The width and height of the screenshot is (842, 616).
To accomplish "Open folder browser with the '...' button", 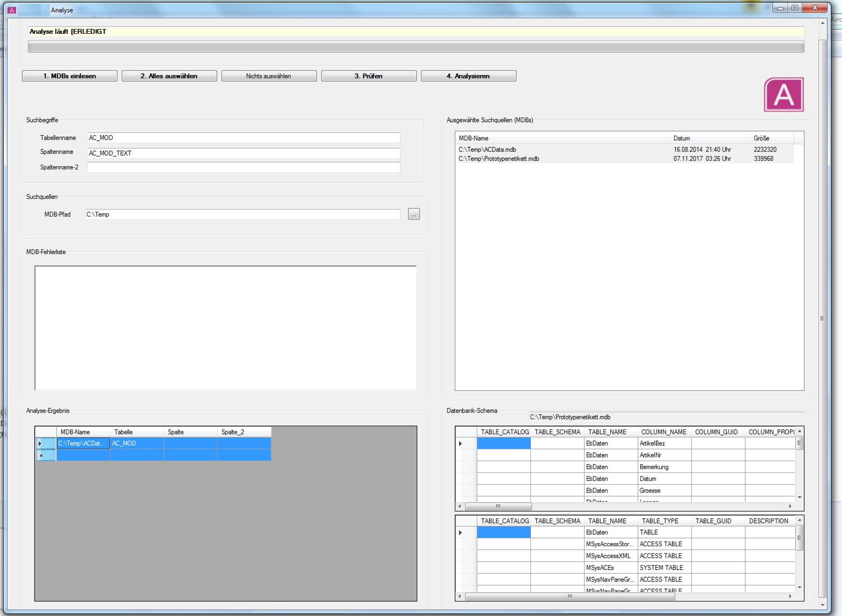I will click(x=414, y=214).
